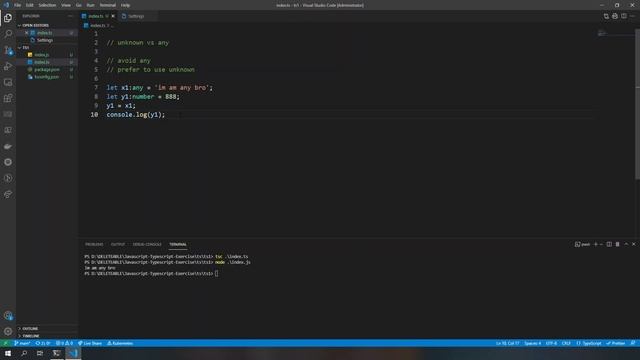Change Spaces indentation setting in status bar
The image size is (640, 360).
pos(533,343)
